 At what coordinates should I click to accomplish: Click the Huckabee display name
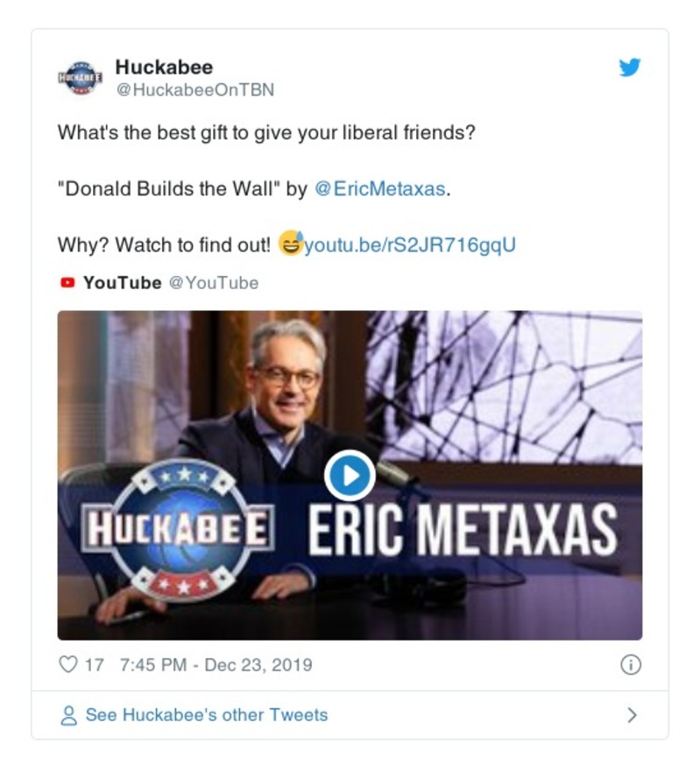click(164, 67)
